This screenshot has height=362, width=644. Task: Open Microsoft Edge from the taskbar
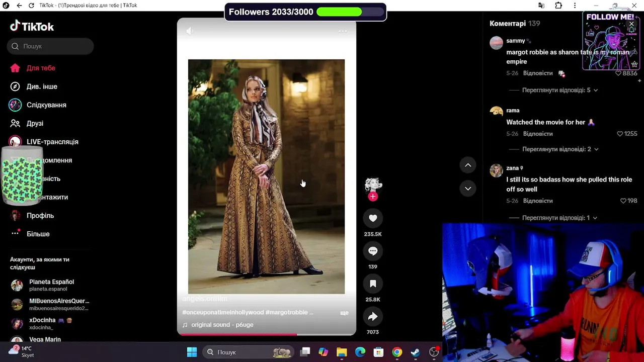pos(360,352)
